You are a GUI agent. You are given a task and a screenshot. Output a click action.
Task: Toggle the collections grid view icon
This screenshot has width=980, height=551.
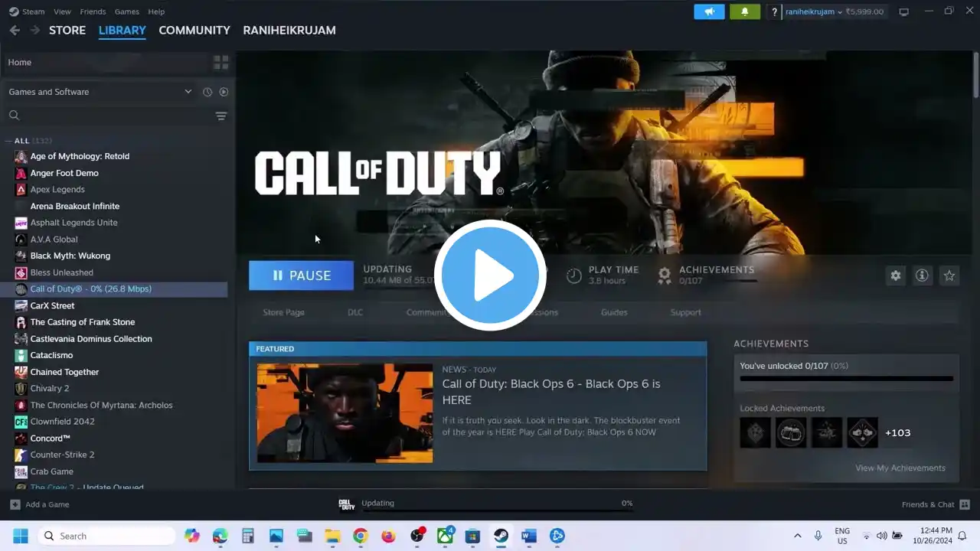pos(220,62)
